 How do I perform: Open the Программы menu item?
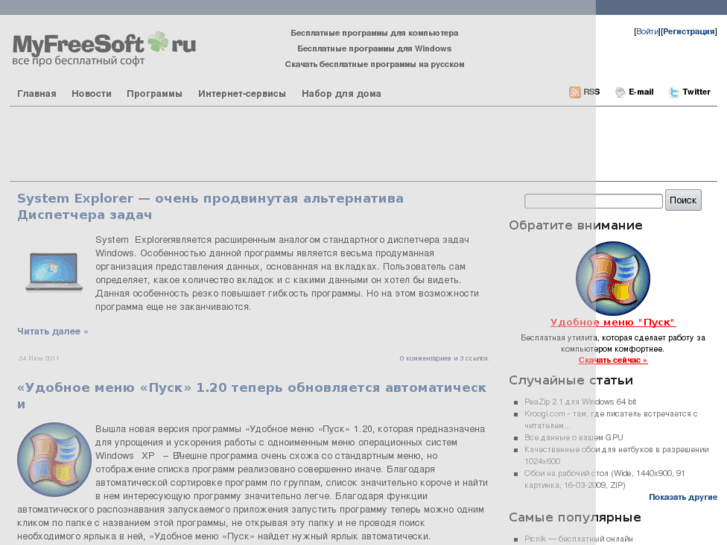(154, 94)
